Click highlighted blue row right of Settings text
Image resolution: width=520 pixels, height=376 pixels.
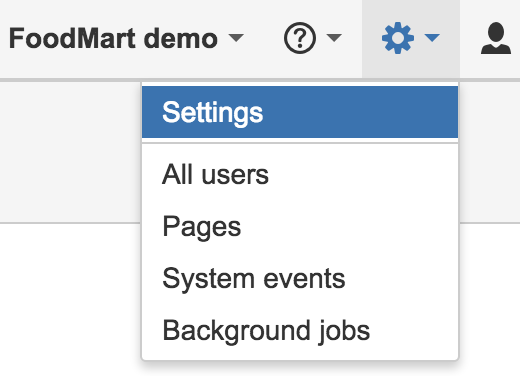click(360, 112)
